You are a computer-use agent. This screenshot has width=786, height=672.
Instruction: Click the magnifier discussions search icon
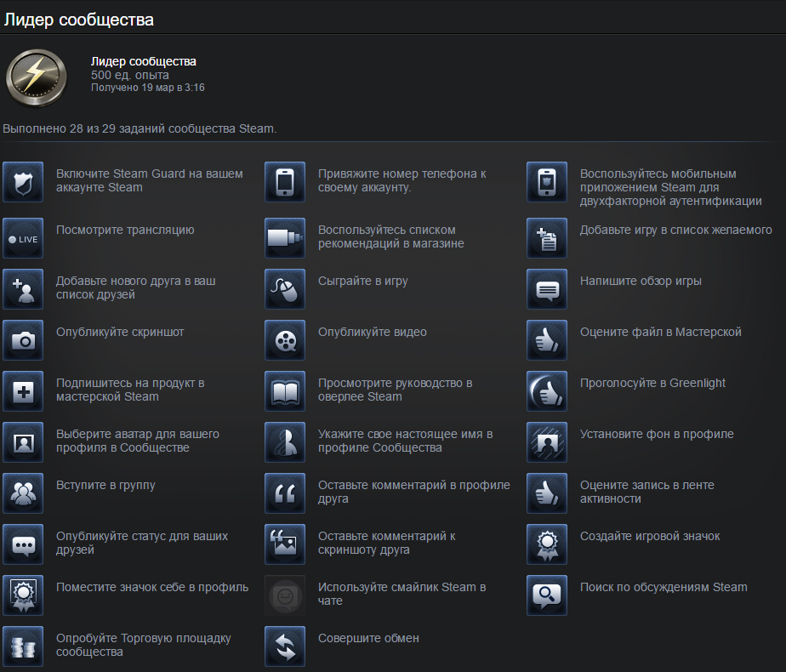click(x=547, y=595)
